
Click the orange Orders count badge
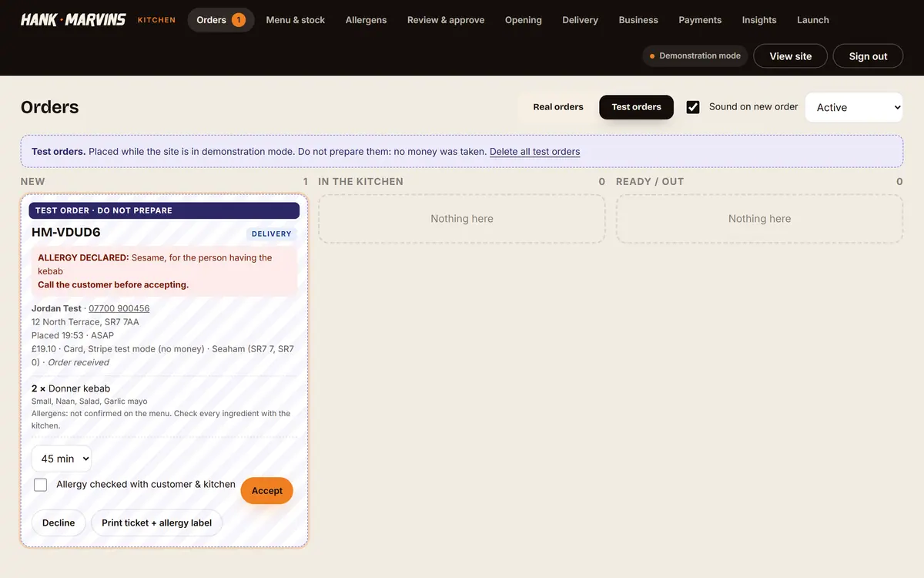(239, 20)
